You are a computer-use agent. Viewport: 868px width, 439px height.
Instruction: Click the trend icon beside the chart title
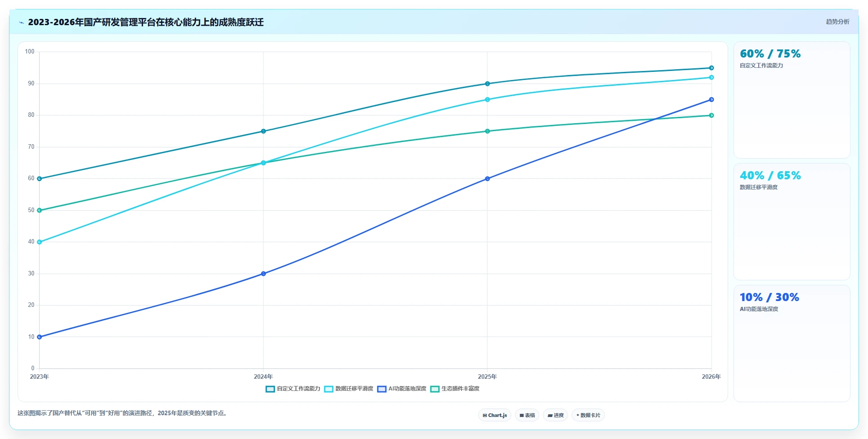tap(22, 22)
